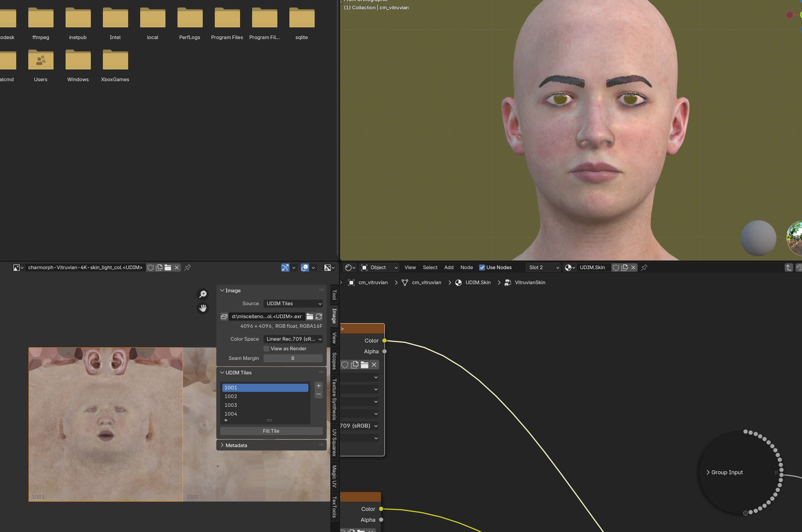Toggle fake user shield for UDIM.Skin material
The height and width of the screenshot is (532, 802).
tap(616, 268)
